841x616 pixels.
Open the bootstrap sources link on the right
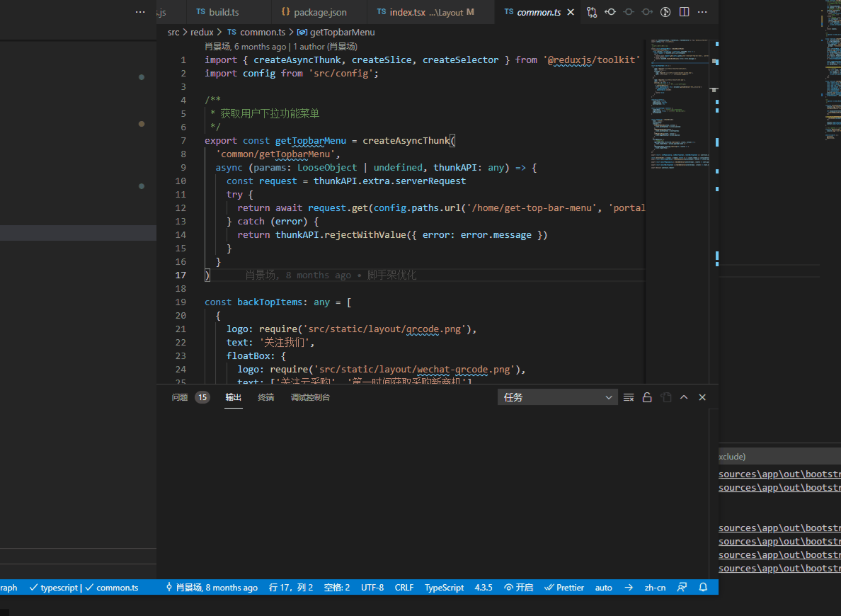point(779,474)
